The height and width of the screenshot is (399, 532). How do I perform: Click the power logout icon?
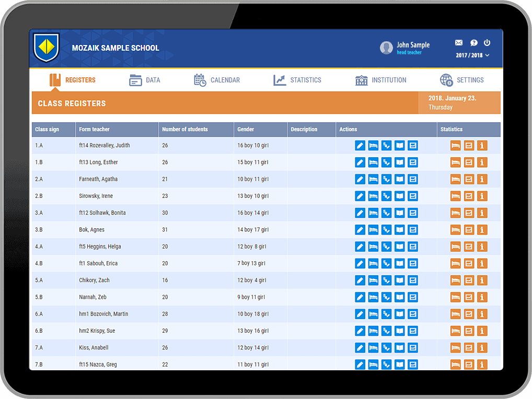[x=487, y=43]
